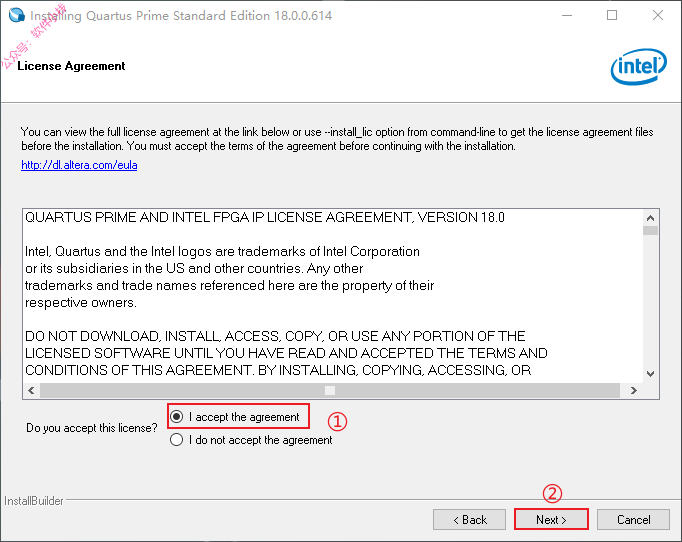Viewport: 682px width, 542px height.
Task: Click the license scroll up arrow
Action: pos(650,218)
